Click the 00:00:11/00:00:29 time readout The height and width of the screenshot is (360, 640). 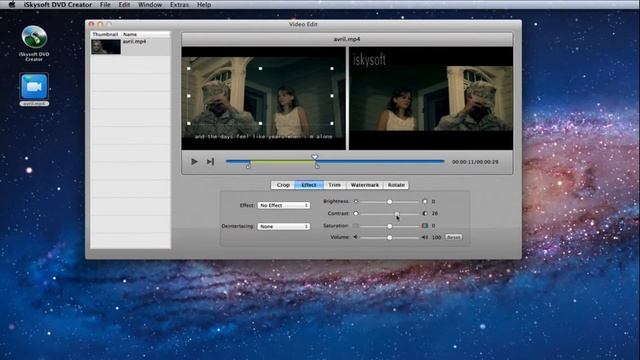point(475,162)
